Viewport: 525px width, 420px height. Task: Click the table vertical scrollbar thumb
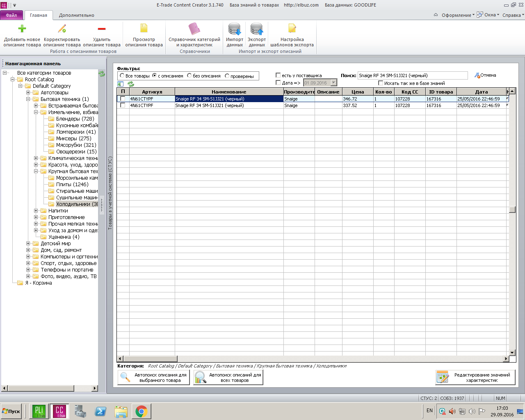(512, 210)
